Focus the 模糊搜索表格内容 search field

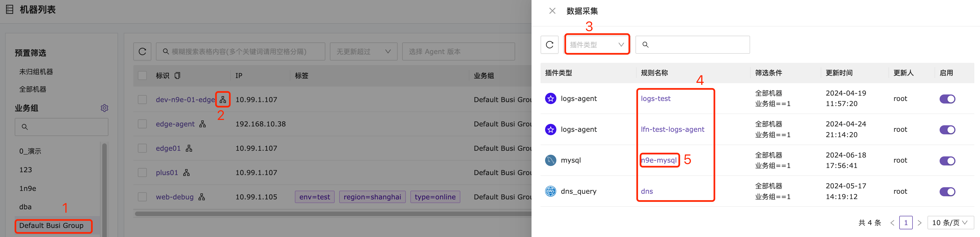pos(240,51)
